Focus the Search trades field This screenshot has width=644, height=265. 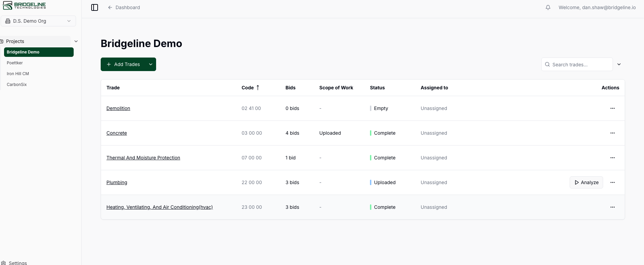pos(577,64)
